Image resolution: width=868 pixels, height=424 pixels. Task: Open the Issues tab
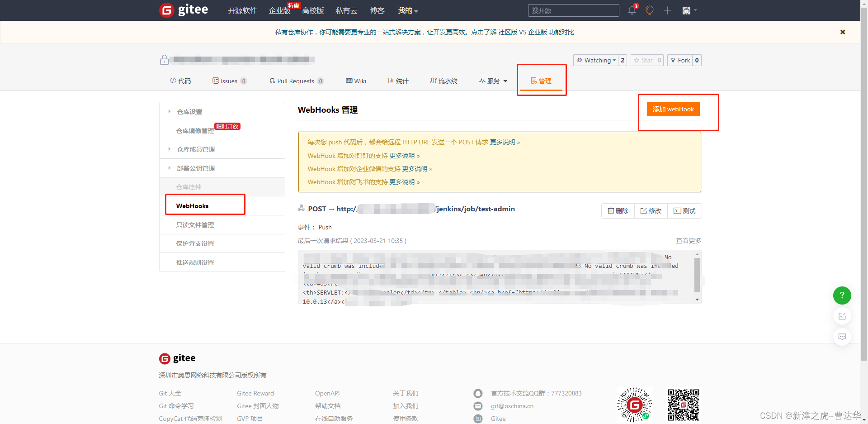click(230, 81)
